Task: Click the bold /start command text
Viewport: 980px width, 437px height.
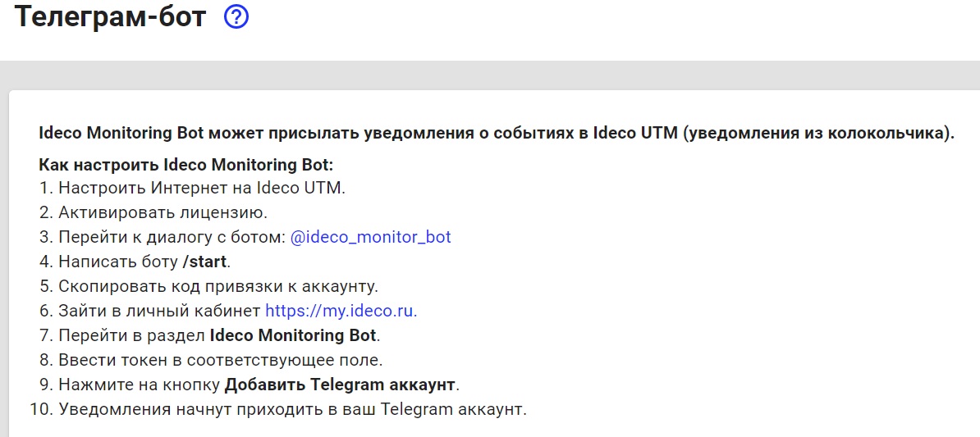Action: pyautogui.click(x=204, y=262)
